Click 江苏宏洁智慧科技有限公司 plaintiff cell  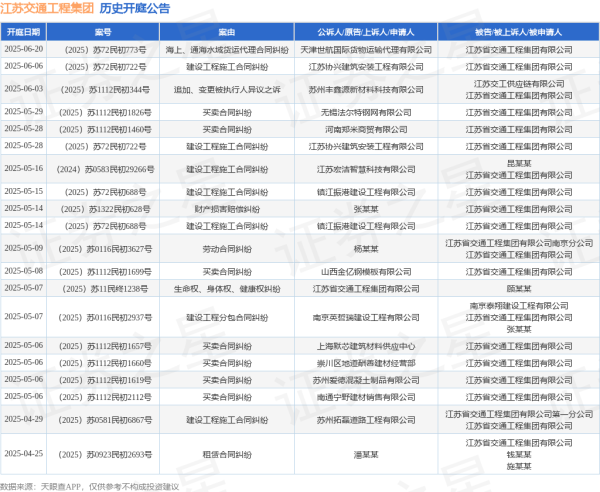pyautogui.click(x=366, y=169)
